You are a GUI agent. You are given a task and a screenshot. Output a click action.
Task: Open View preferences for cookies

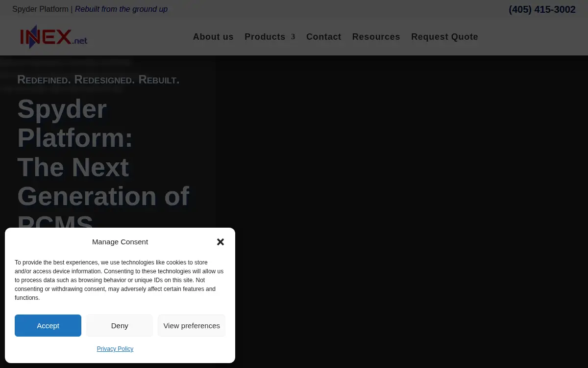coord(192,325)
